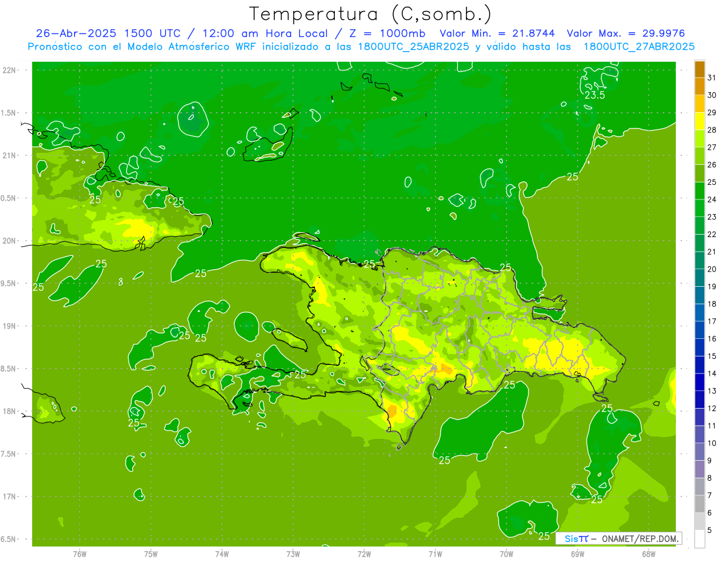Click the "72W" longitude label
This screenshot has width=728, height=562.
tap(365, 554)
